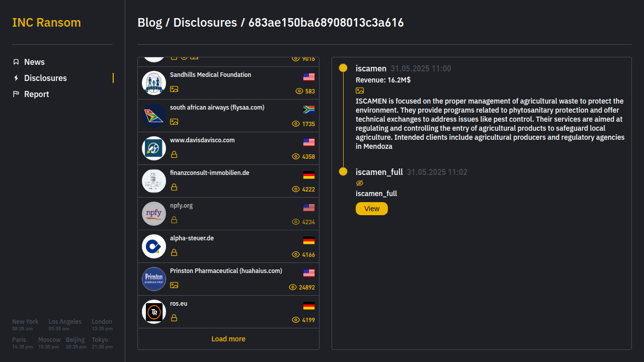Click the npfy.org logo thumbnail
The image size is (644, 362).
pyautogui.click(x=154, y=214)
